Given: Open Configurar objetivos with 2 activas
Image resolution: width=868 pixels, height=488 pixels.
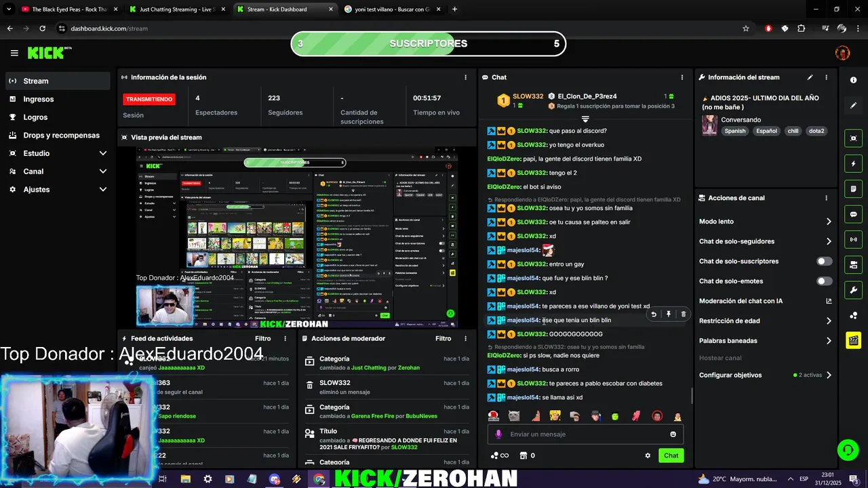Looking at the screenshot, I should coord(766,375).
